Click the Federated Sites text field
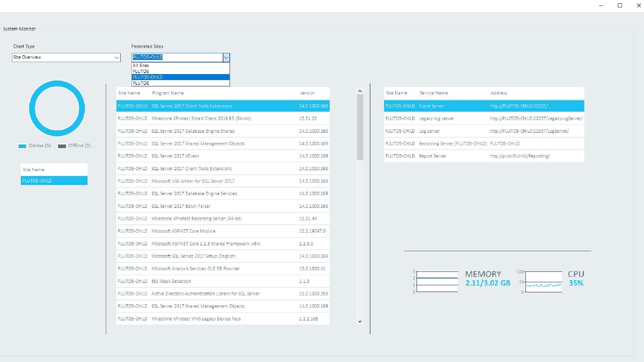Screen dimensions: 644x362 coord(177,57)
